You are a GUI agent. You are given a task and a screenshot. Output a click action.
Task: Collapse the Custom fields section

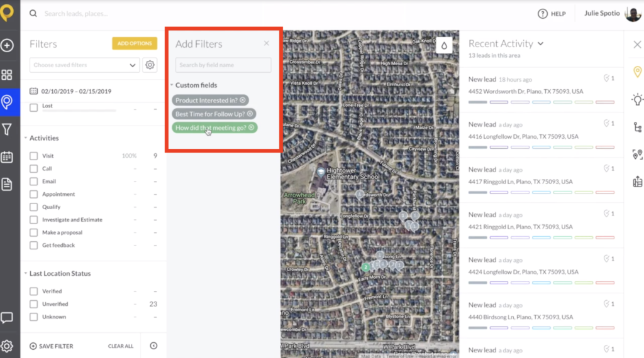172,85
